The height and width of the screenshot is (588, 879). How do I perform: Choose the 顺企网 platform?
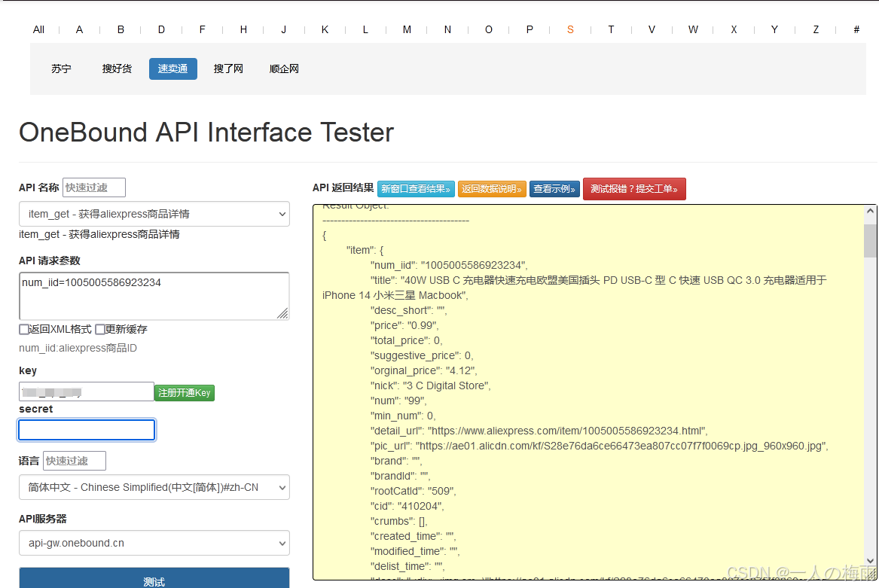point(284,69)
